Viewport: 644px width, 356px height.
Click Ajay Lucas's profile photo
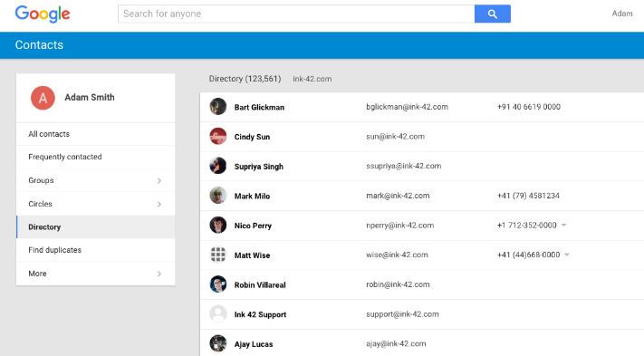point(218,343)
